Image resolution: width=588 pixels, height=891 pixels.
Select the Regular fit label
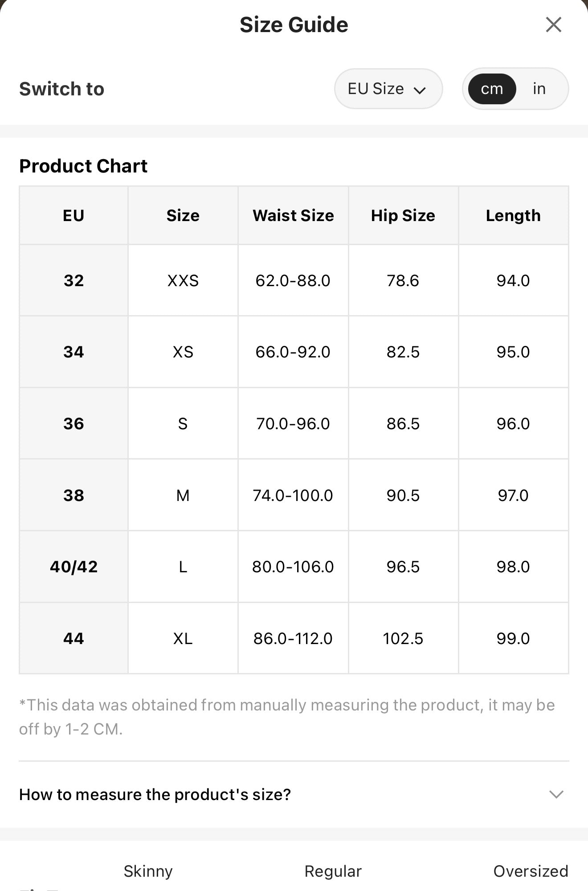pos(333,871)
